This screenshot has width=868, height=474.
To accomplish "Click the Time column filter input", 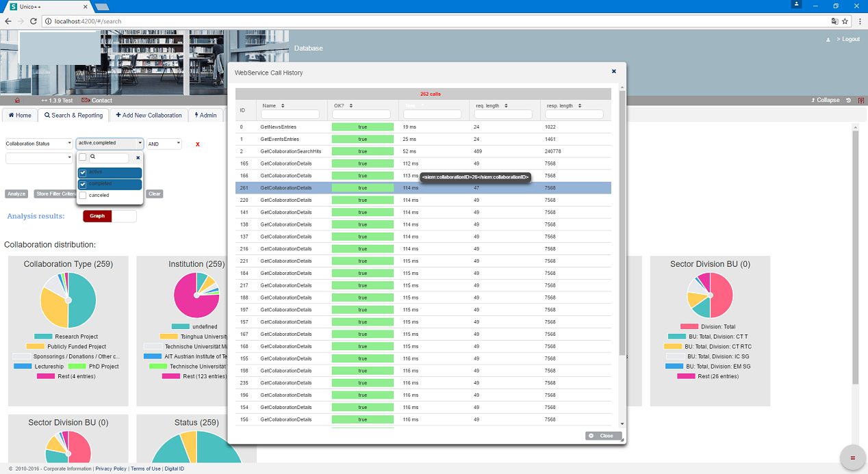I will [x=432, y=114].
